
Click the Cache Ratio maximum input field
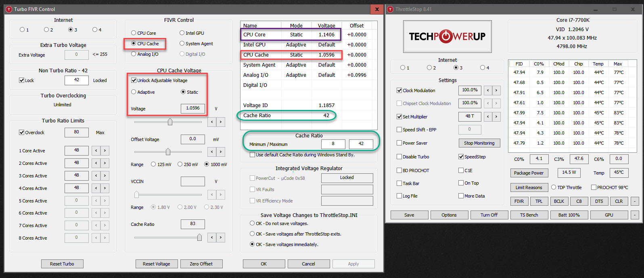click(361, 144)
